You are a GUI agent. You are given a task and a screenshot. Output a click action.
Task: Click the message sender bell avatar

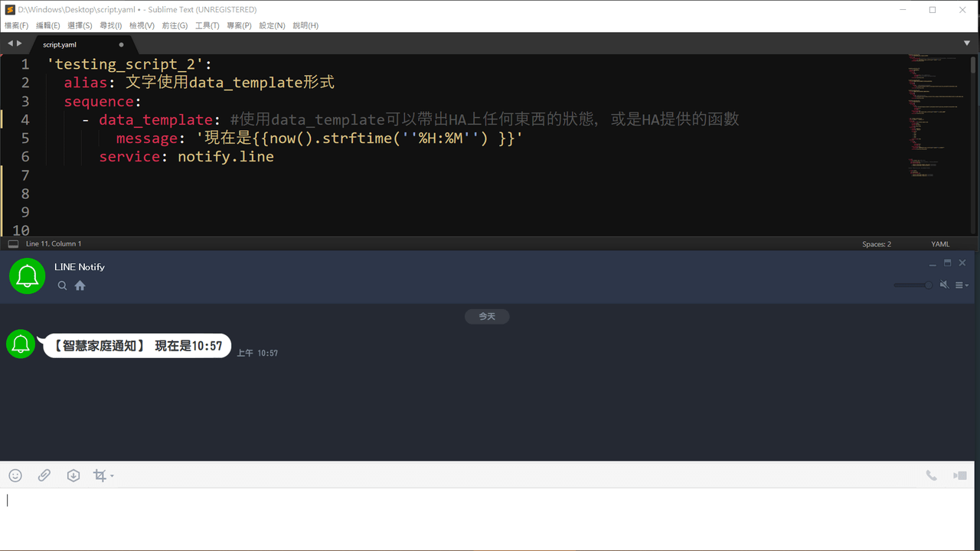click(21, 344)
